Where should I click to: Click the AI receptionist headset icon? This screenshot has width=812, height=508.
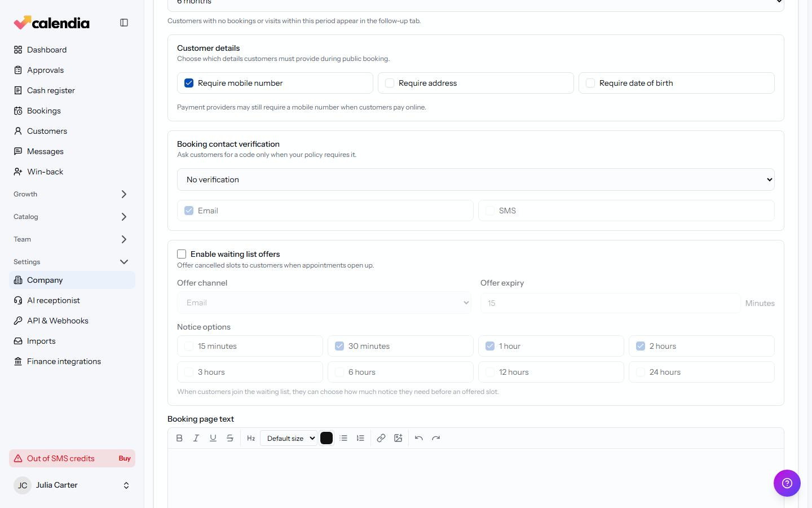[18, 300]
